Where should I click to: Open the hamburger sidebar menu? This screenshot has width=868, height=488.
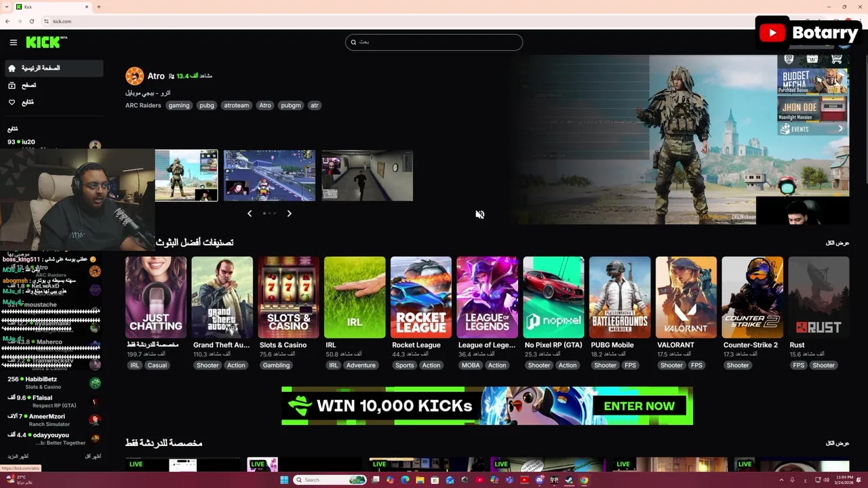click(x=13, y=42)
